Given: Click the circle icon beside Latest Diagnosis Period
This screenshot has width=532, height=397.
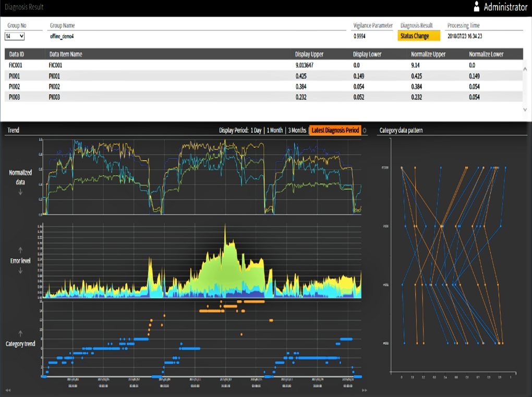Looking at the screenshot, I should coord(364,130).
